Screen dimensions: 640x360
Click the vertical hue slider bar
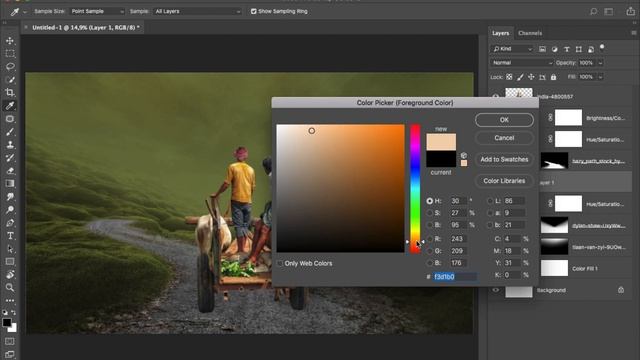[x=415, y=189]
